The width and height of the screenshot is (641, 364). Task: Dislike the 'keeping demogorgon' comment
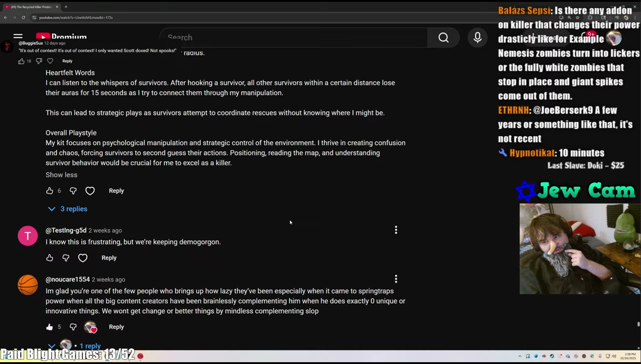66,258
